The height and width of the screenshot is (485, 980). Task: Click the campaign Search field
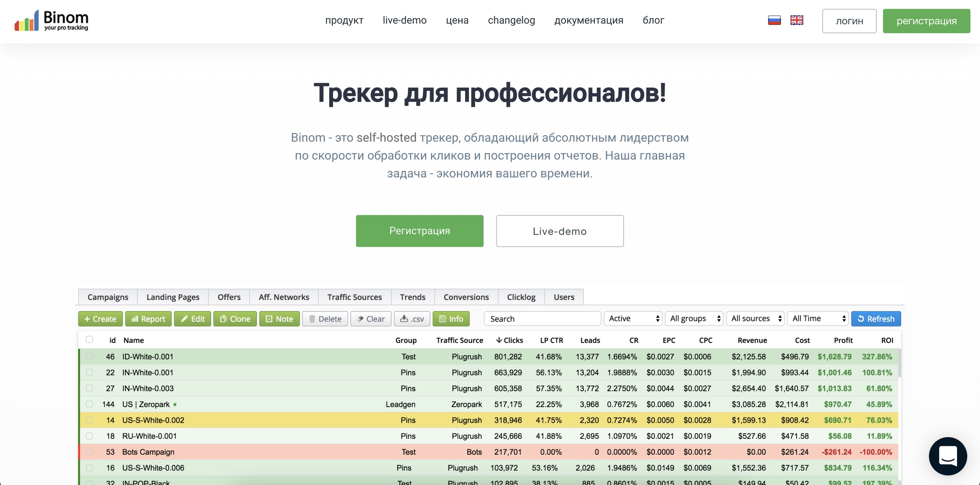coord(542,319)
